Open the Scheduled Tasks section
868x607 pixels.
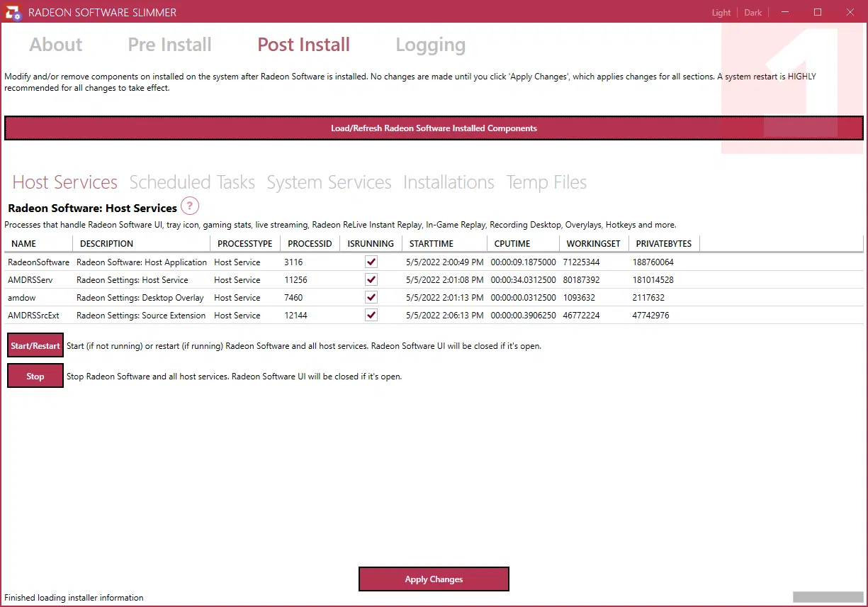(x=192, y=182)
